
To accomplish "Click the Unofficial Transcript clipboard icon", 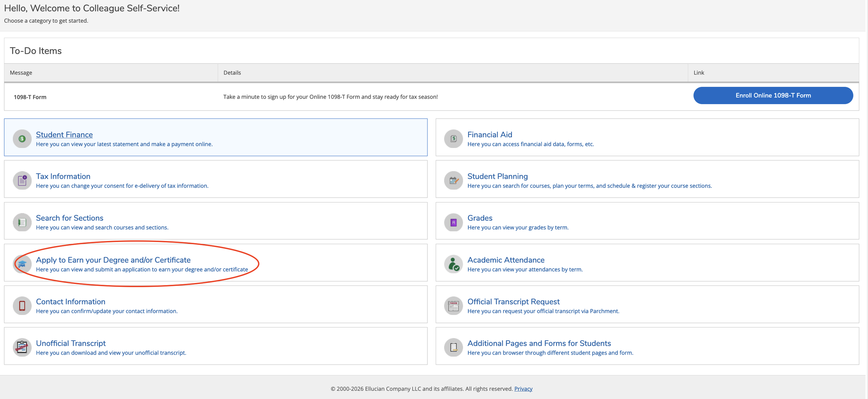I will [22, 347].
